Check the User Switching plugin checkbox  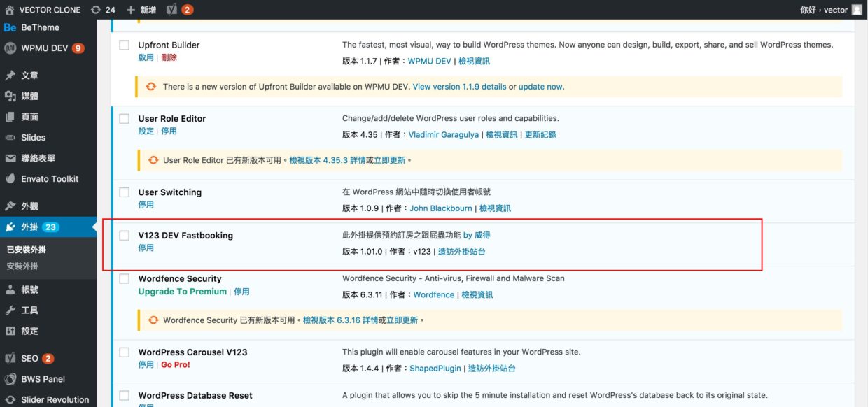click(x=124, y=192)
